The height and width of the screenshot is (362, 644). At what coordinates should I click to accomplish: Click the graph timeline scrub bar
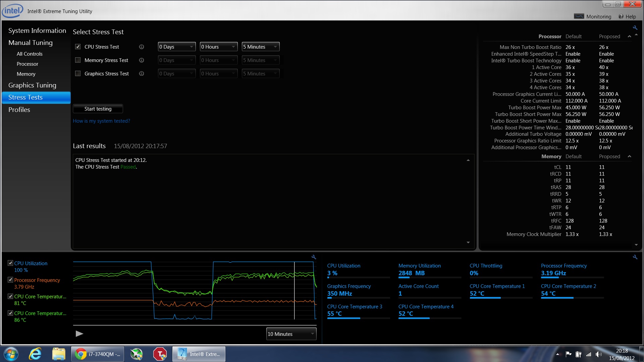195,325
